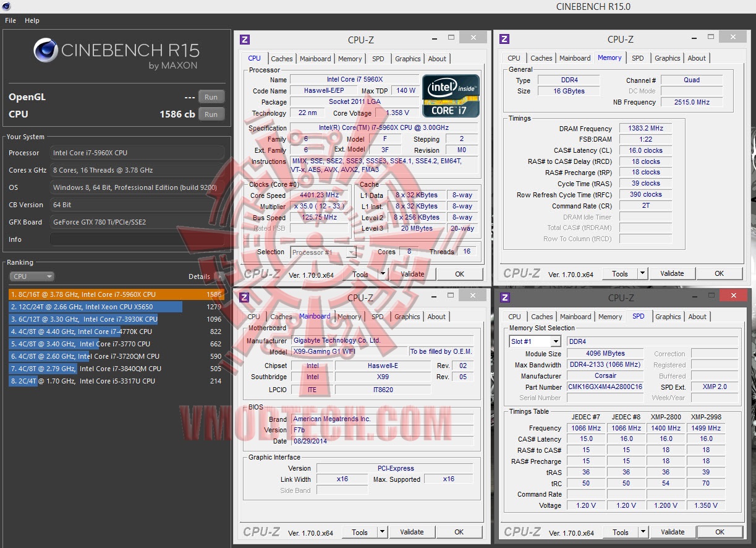
Task: Switch to CPU tab in bottom-left CPU-Z window
Action: 254,317
